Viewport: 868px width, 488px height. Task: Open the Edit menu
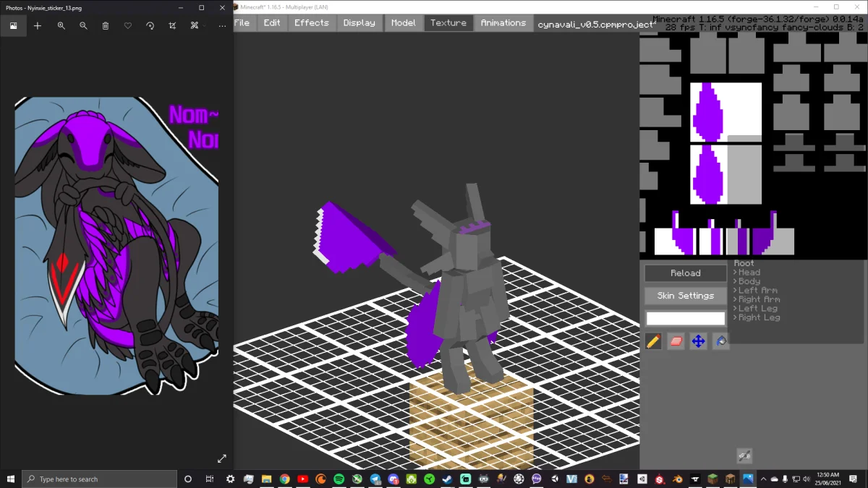click(x=272, y=22)
